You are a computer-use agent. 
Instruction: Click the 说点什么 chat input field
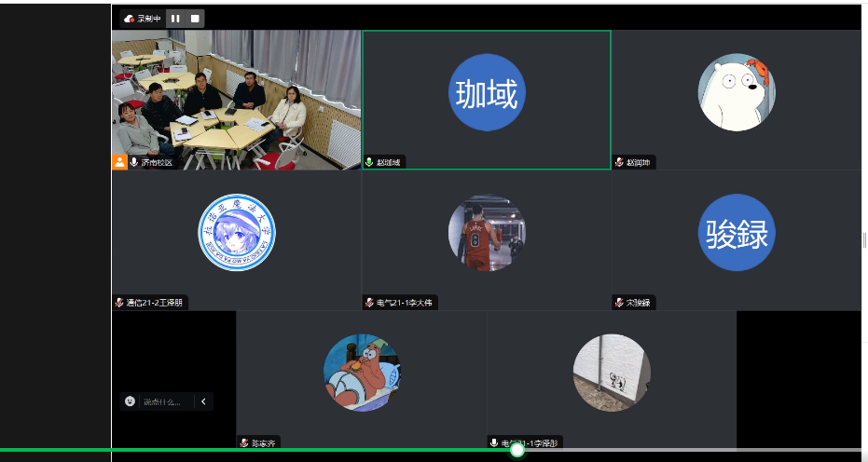click(x=164, y=401)
